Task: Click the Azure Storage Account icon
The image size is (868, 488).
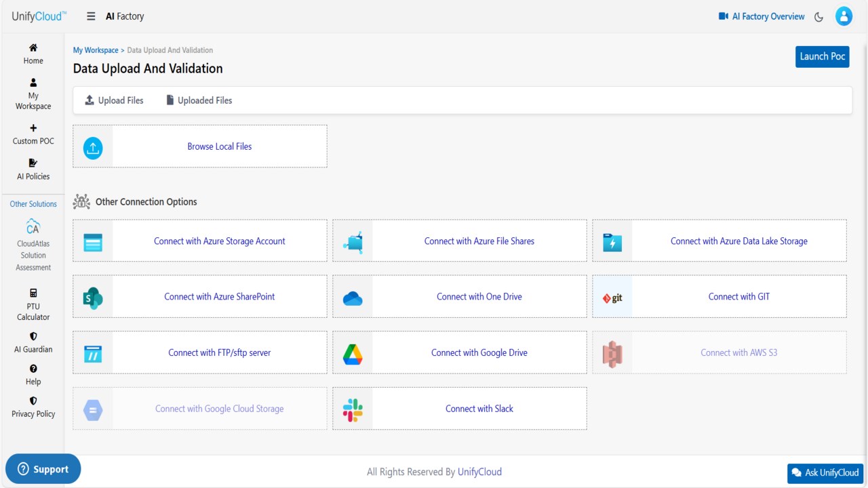Action: coord(93,241)
